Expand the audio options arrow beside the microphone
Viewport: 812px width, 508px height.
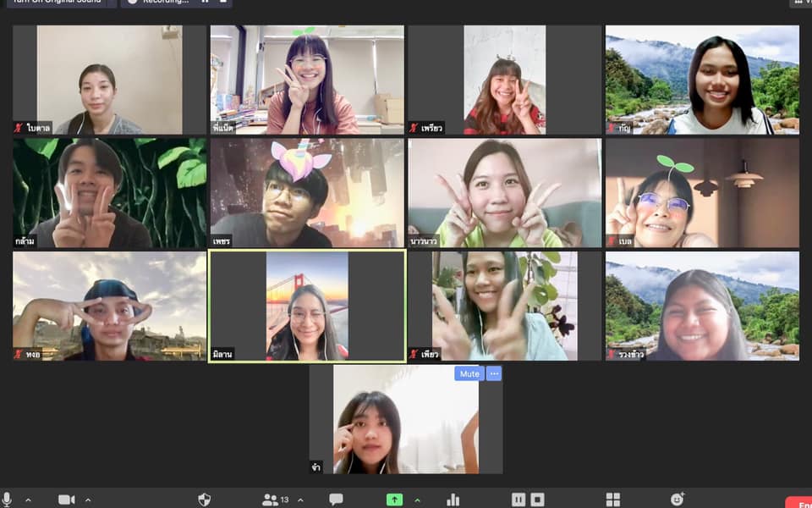pyautogui.click(x=28, y=500)
